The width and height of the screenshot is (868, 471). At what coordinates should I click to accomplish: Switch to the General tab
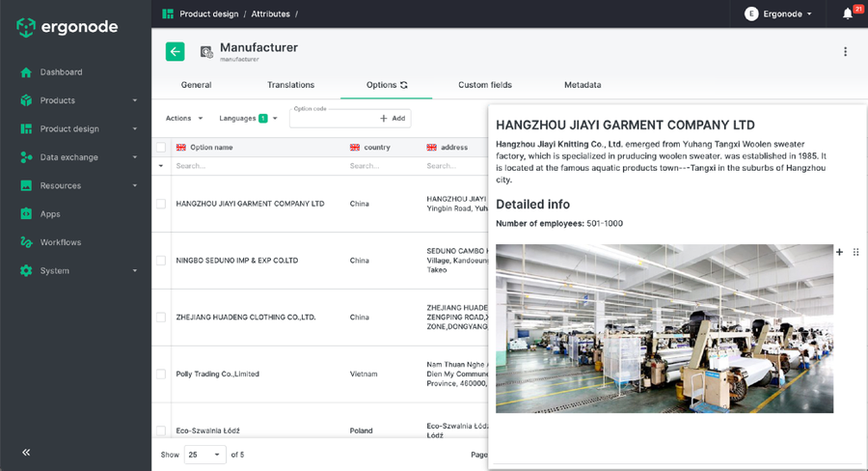tap(196, 85)
